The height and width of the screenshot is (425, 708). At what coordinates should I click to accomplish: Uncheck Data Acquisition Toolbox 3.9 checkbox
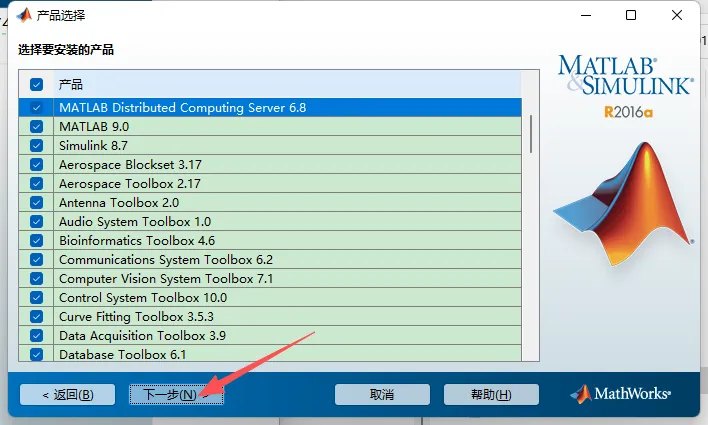(37, 336)
